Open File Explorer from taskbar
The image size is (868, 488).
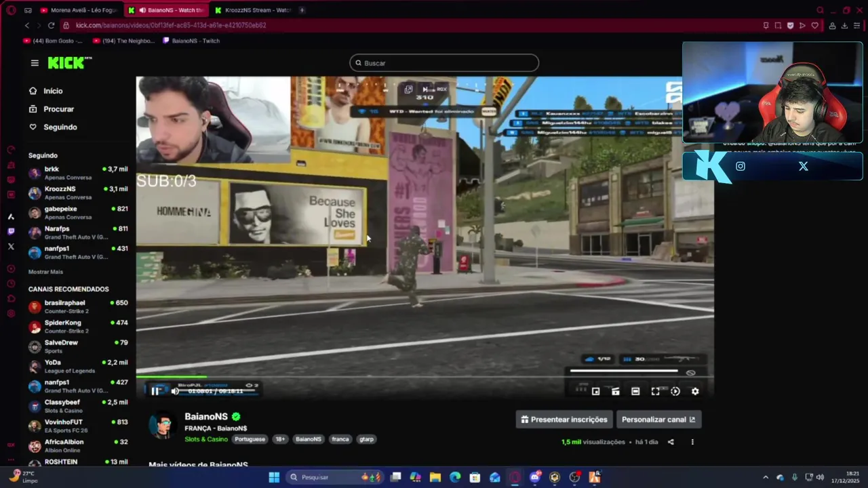(x=435, y=477)
